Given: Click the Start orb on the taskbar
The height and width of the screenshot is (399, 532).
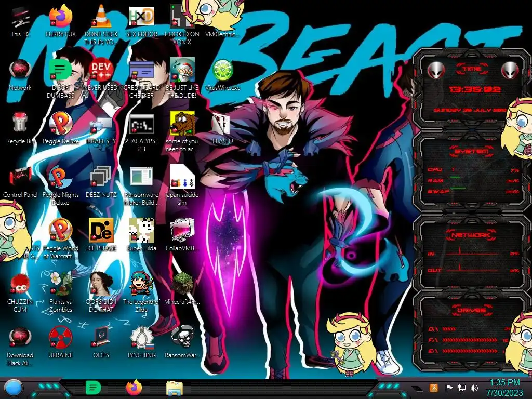Looking at the screenshot, I should coord(14,388).
